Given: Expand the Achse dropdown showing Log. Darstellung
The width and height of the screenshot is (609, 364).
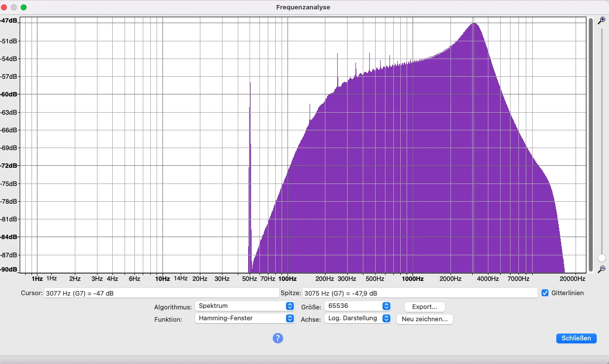Looking at the screenshot, I should (357, 318).
